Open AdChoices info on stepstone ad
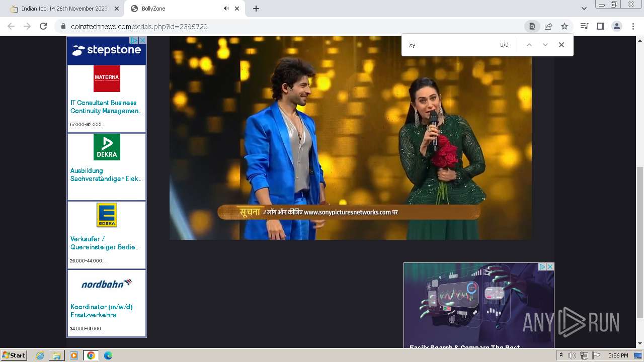Image resolution: width=644 pixels, height=362 pixels. tap(134, 40)
